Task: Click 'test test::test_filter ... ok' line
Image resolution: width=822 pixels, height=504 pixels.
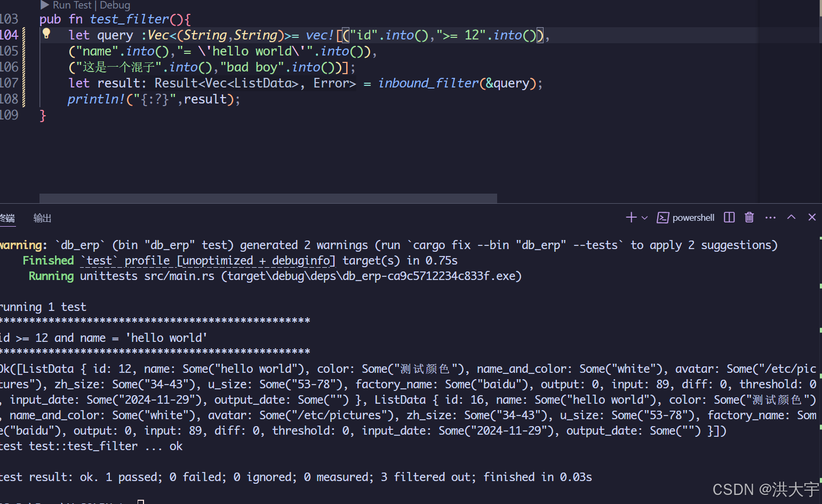Action: click(x=91, y=446)
